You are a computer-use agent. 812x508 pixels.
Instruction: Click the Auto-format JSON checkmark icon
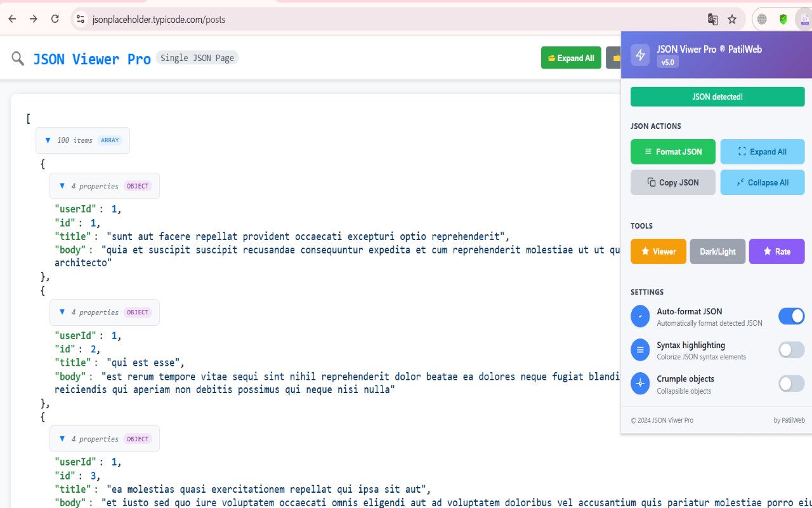tap(640, 316)
